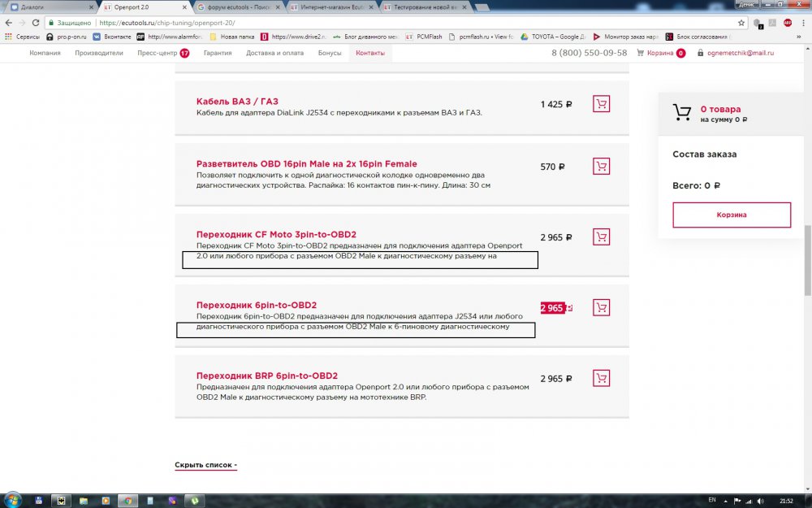Add Переходник BRP 6pin-to-OBD2 to cart

point(601,379)
